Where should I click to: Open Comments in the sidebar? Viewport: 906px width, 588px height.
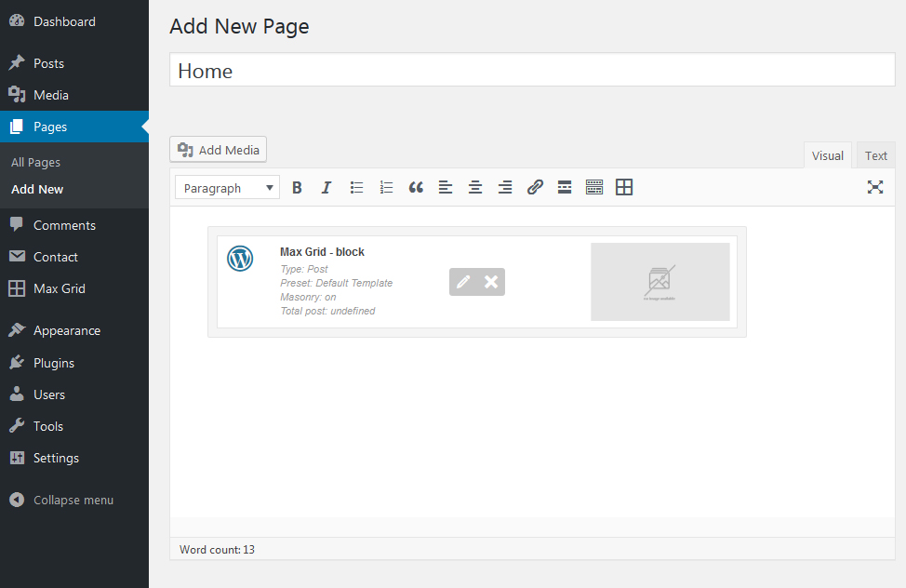74,225
